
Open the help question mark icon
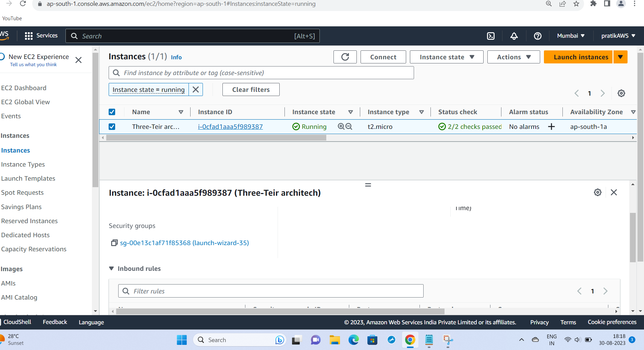pos(537,36)
